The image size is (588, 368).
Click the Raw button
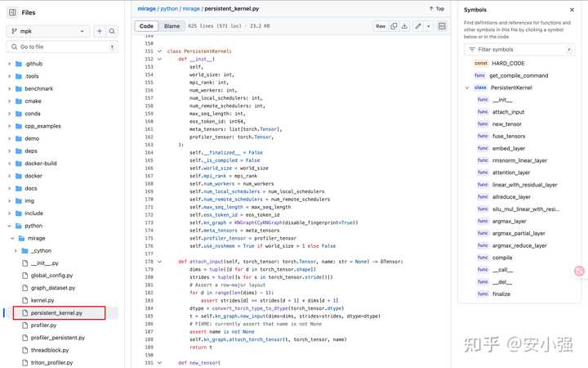point(381,26)
